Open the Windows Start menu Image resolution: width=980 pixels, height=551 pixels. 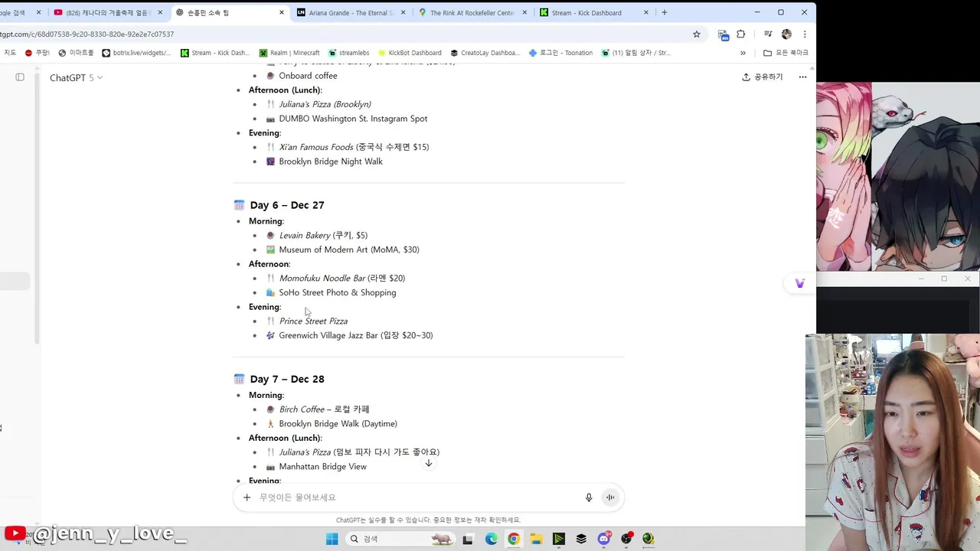click(332, 539)
